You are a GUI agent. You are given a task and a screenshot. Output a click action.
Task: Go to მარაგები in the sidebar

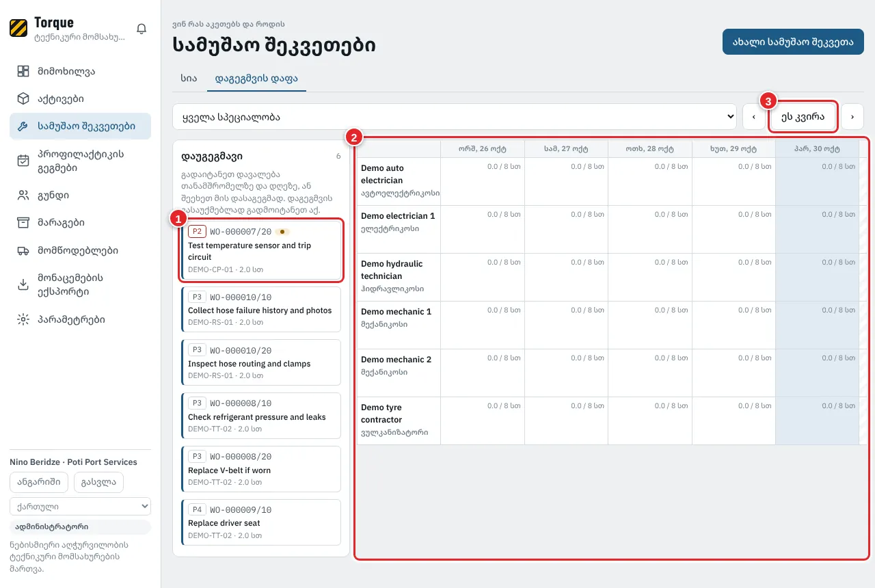pos(80,223)
